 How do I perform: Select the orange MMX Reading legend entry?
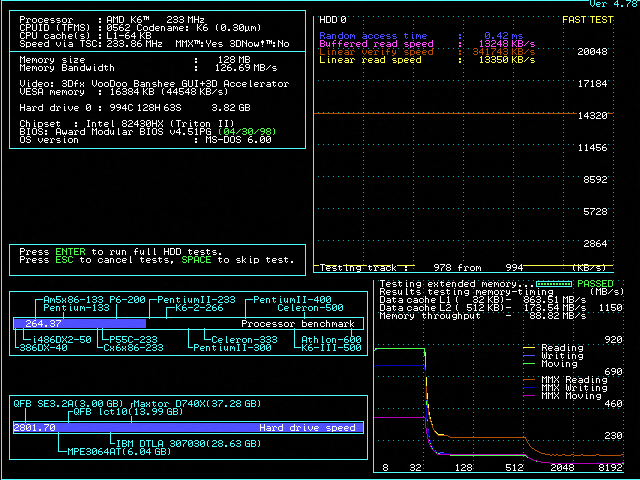click(x=565, y=380)
